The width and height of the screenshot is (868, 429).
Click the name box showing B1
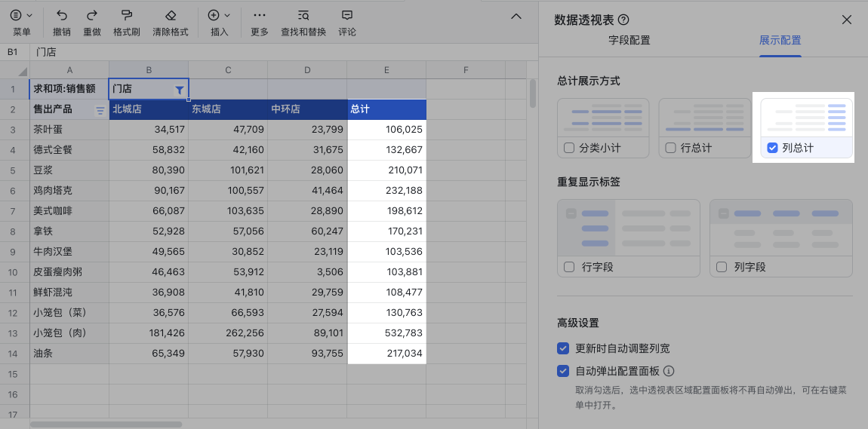[14, 52]
